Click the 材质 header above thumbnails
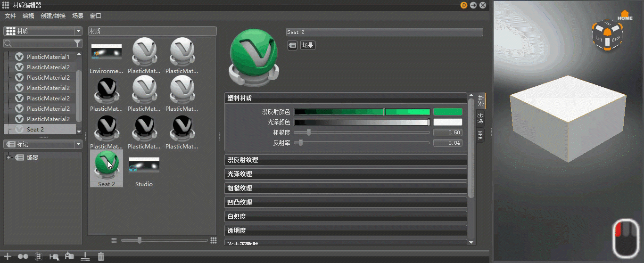This screenshot has height=263, width=644. (x=152, y=31)
